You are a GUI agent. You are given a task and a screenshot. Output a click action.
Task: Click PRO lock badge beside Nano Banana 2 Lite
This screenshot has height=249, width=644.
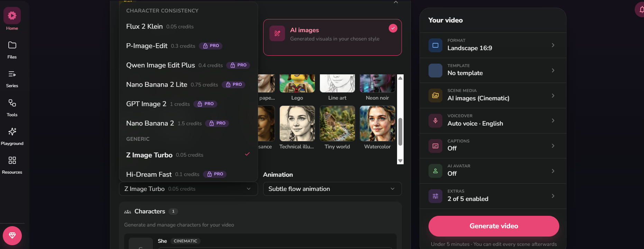click(233, 84)
